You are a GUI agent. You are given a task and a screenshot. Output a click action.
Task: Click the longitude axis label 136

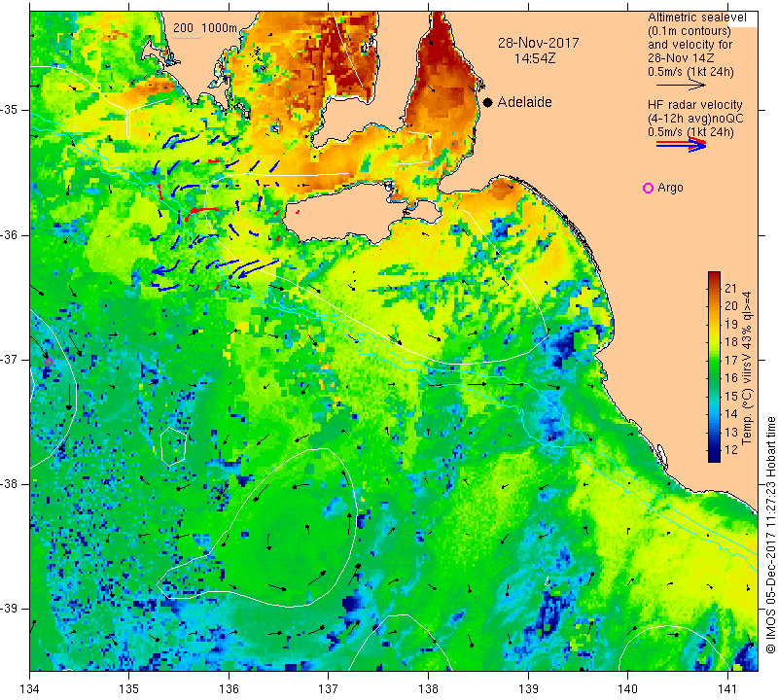[229, 689]
